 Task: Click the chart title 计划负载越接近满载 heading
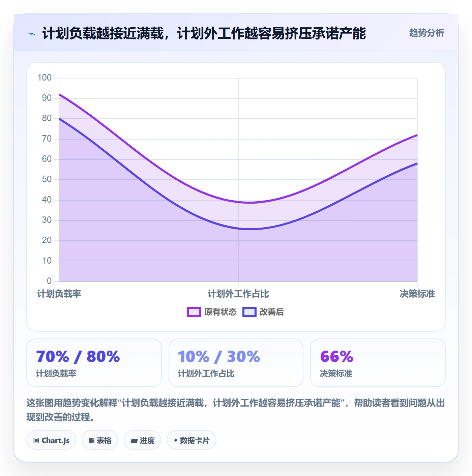204,33
